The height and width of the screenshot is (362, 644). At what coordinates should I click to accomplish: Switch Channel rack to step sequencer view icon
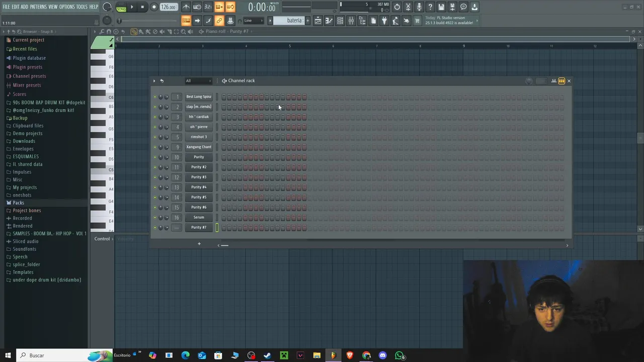[561, 81]
